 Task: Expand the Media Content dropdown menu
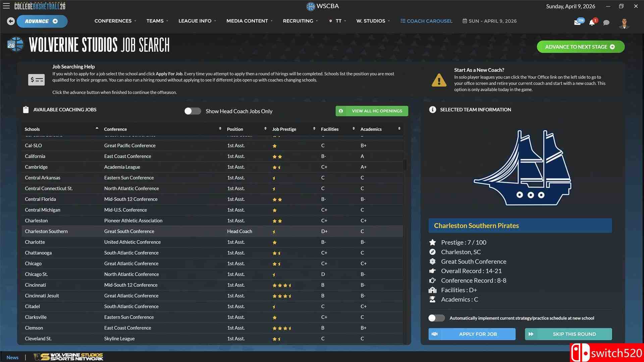pos(249,21)
